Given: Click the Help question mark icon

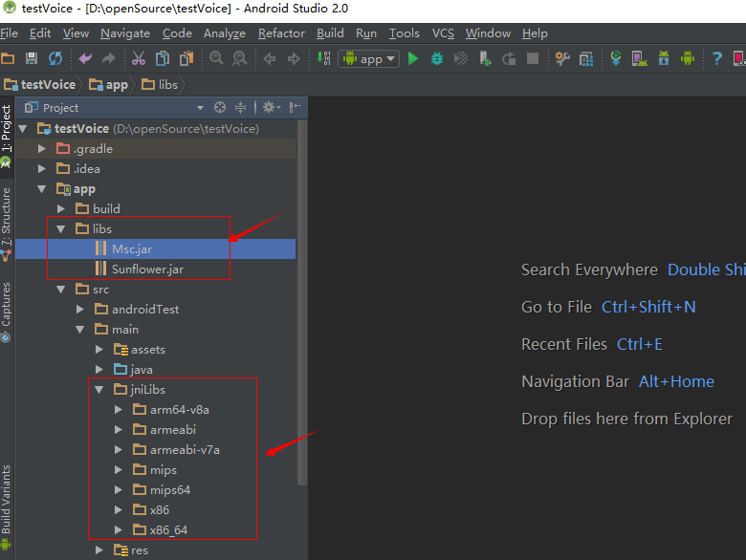Looking at the screenshot, I should pos(717,59).
